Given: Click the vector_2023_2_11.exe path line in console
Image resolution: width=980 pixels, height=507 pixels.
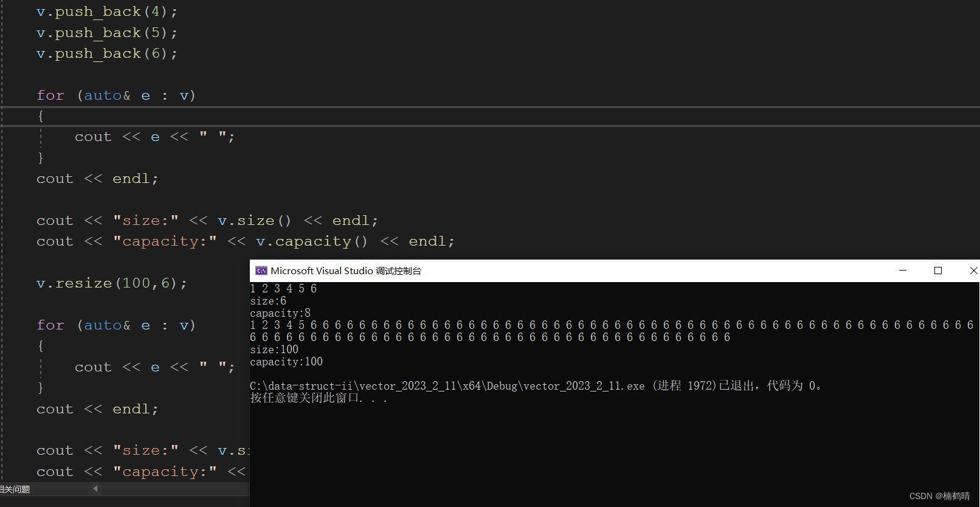Looking at the screenshot, I should 536,386.
